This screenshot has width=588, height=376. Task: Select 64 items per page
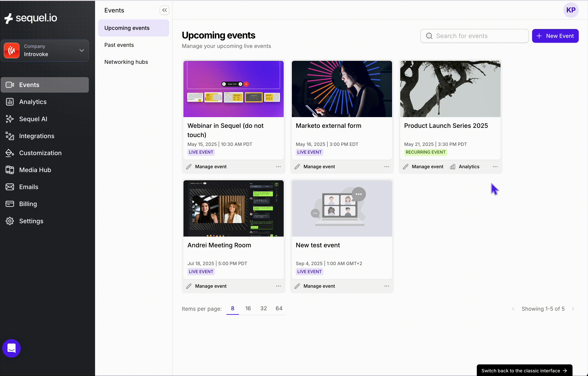(x=279, y=308)
